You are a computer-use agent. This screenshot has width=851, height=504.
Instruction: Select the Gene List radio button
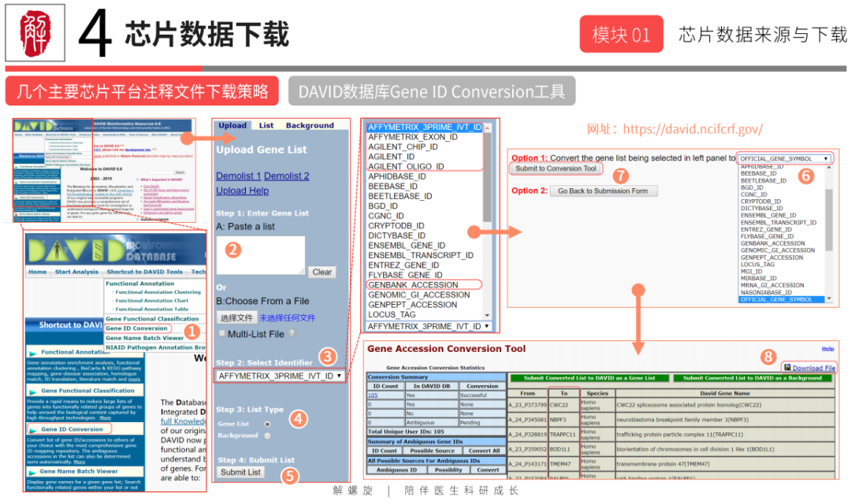pyautogui.click(x=267, y=424)
